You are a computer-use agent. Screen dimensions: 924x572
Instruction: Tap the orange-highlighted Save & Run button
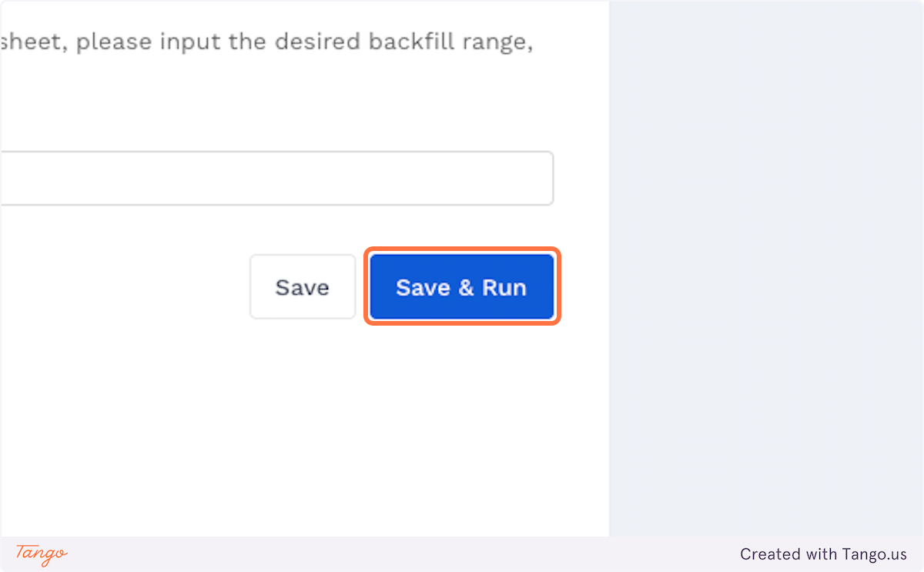461,287
